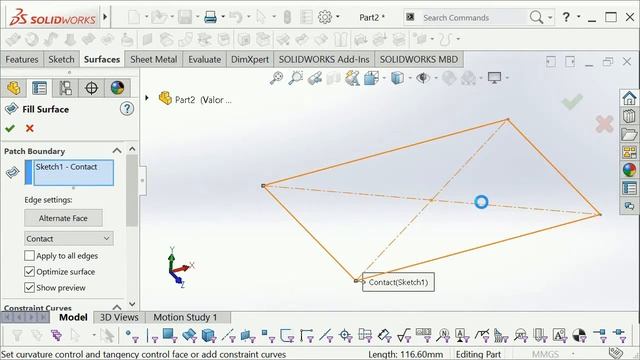Open SOLIDWORKS Resources home pane

tap(629, 98)
